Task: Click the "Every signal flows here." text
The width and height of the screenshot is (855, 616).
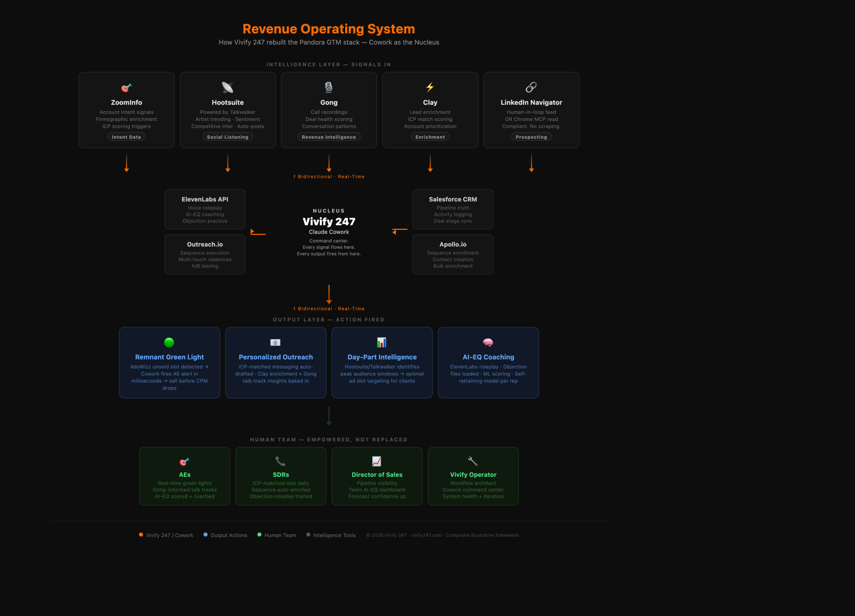Action: [x=329, y=247]
